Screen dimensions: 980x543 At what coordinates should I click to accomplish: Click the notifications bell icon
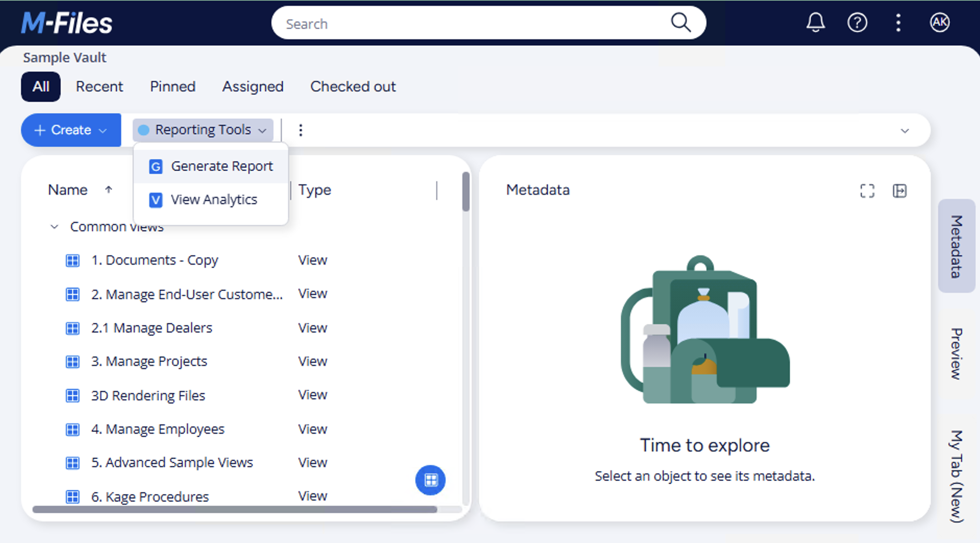(815, 23)
